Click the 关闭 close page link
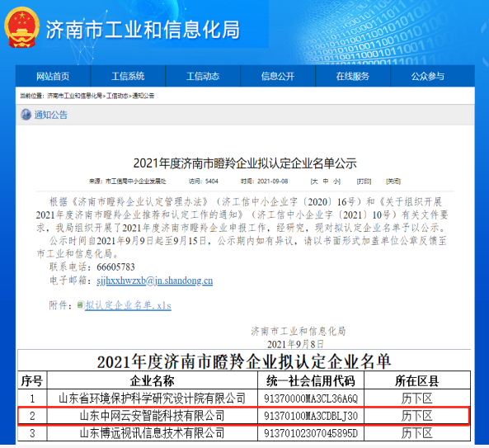The image size is (489, 448). (x=393, y=182)
